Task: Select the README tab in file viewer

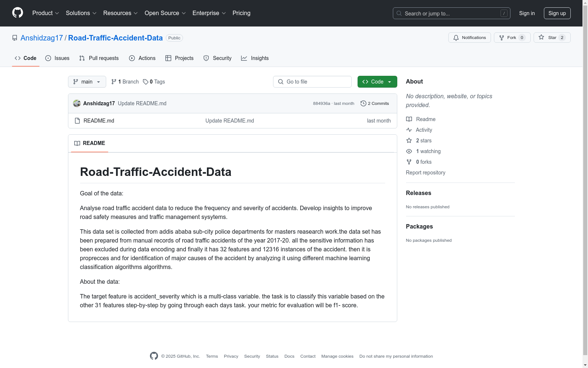Action: tap(90, 143)
